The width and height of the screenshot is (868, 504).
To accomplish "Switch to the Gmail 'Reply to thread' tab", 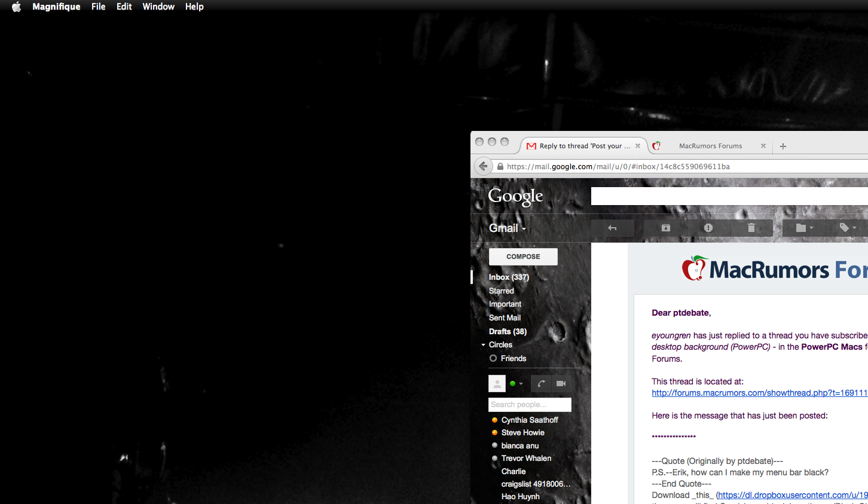I will click(x=584, y=146).
